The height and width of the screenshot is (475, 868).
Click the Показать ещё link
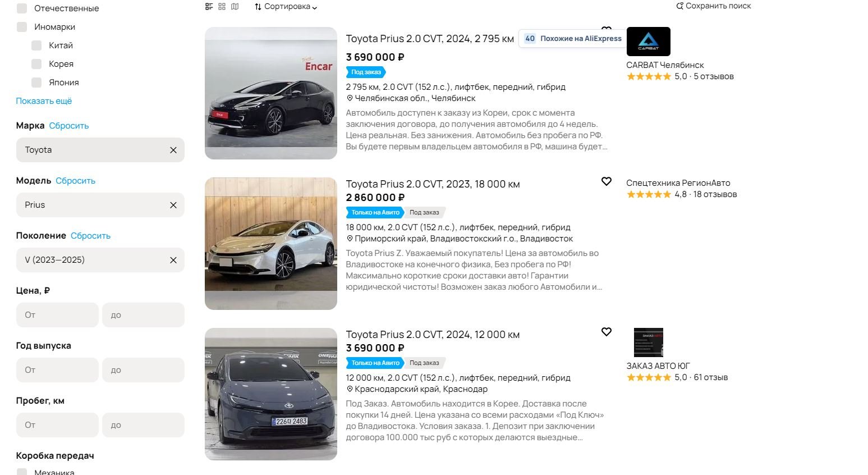(44, 101)
